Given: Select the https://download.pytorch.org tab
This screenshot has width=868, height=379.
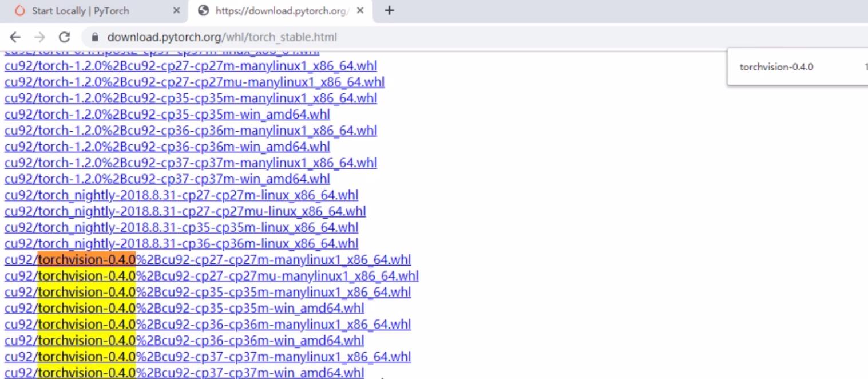Looking at the screenshot, I should click(280, 11).
